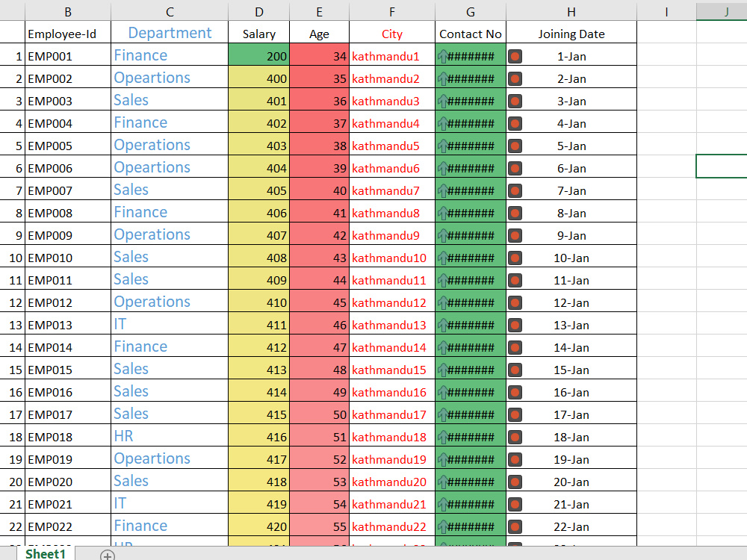Select column C header
The width and height of the screenshot is (747, 560).
click(170, 12)
